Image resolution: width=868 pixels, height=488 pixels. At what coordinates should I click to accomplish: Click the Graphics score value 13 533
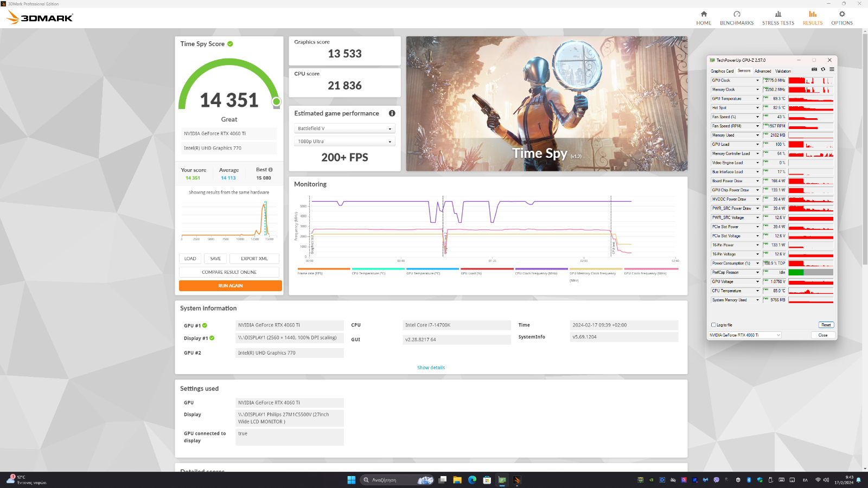coord(344,54)
